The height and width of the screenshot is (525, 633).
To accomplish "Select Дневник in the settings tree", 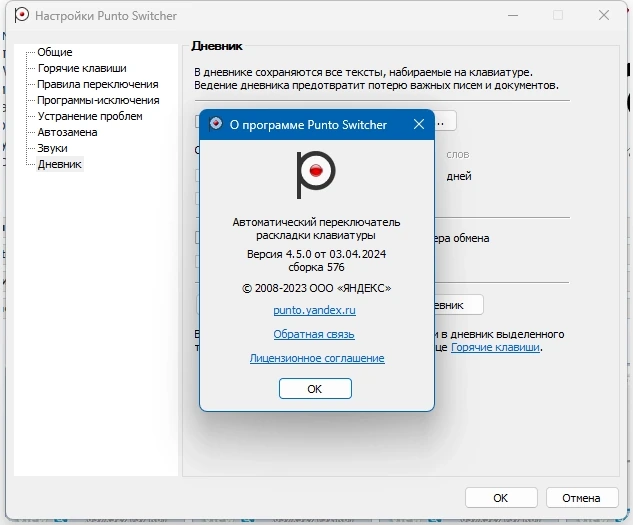I will pos(60,164).
